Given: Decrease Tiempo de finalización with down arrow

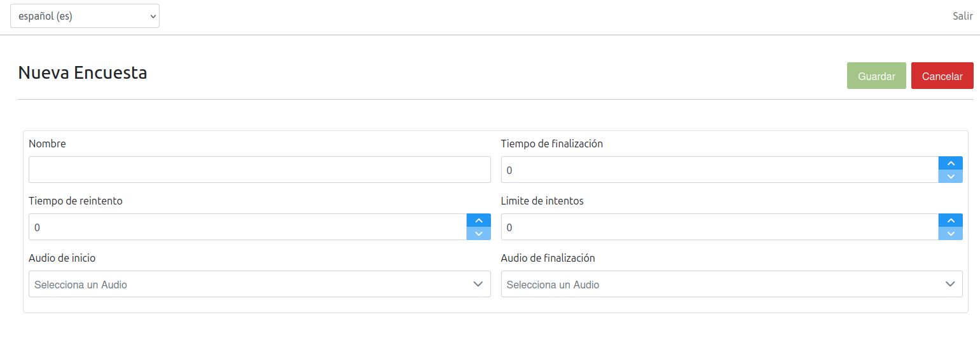Looking at the screenshot, I should pos(950,177).
